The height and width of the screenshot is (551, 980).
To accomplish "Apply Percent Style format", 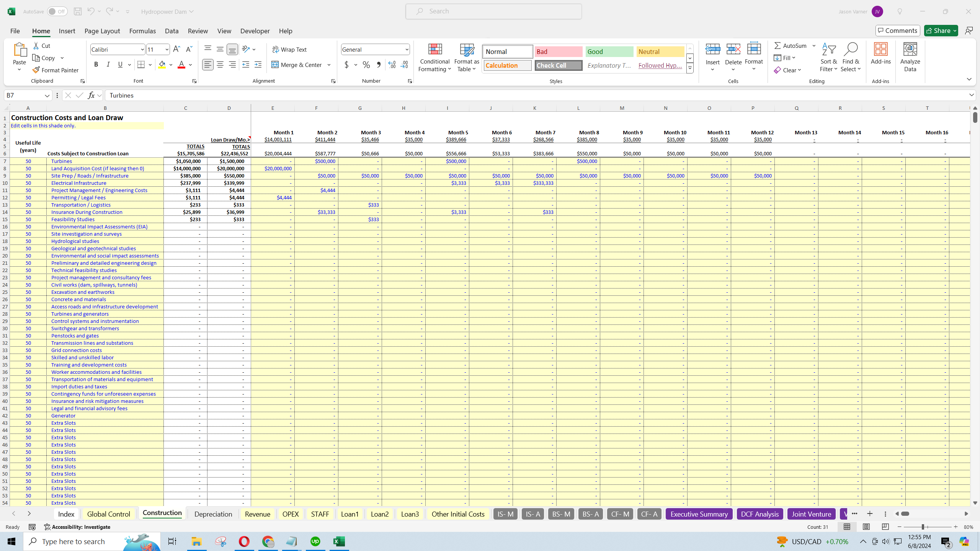I will point(366,65).
